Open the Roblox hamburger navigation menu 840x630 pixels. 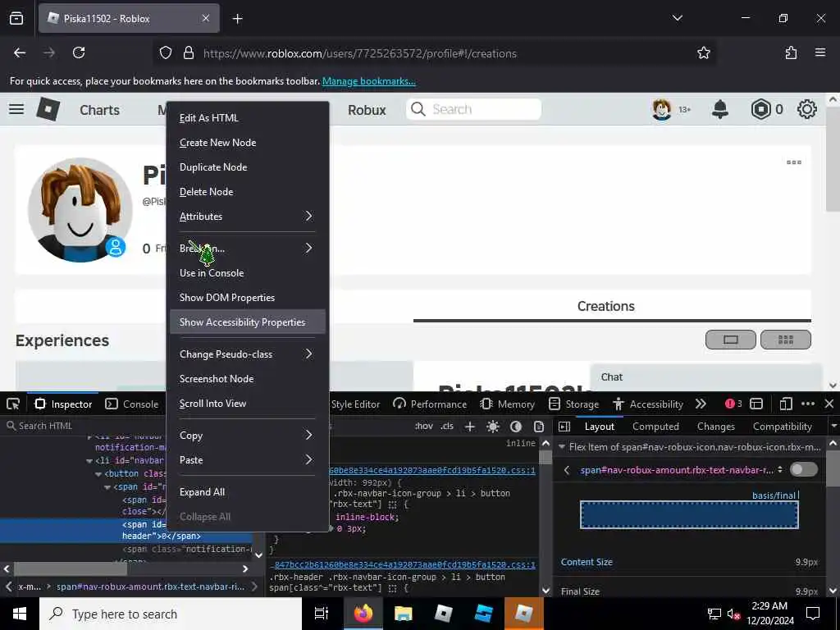coord(16,109)
